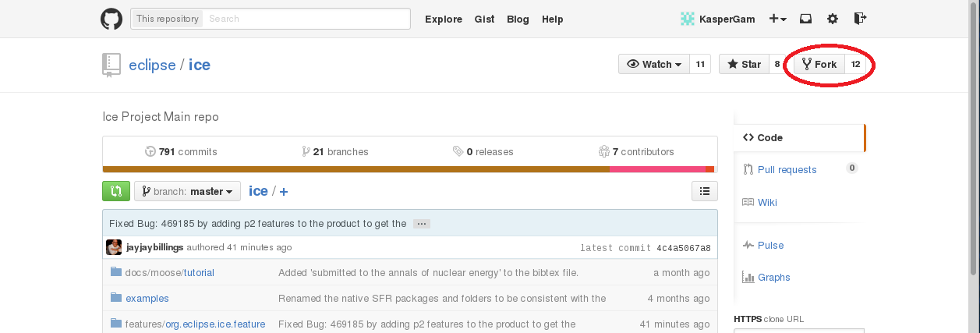This screenshot has width=980, height=333.
Task: Open the Help menu link
Action: [x=553, y=19]
